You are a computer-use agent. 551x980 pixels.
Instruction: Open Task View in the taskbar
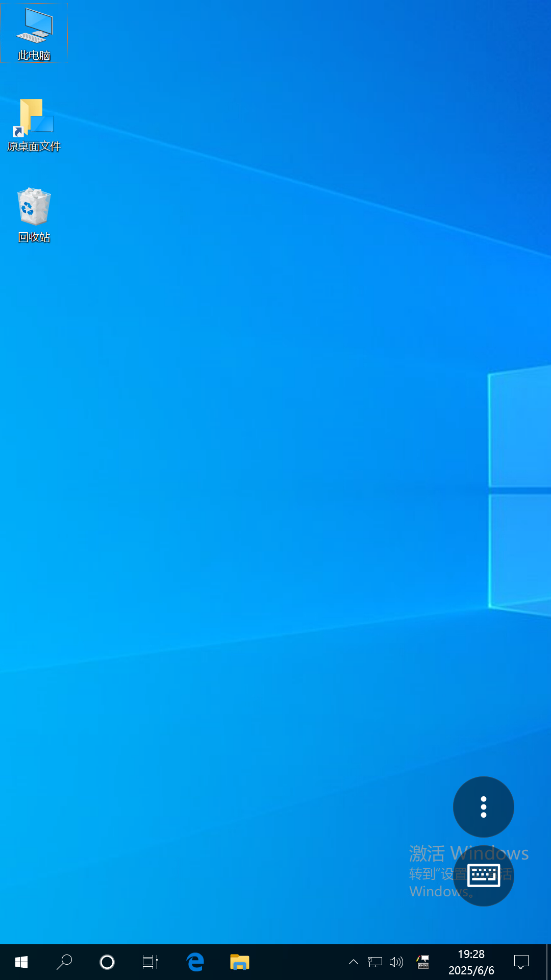click(x=150, y=962)
